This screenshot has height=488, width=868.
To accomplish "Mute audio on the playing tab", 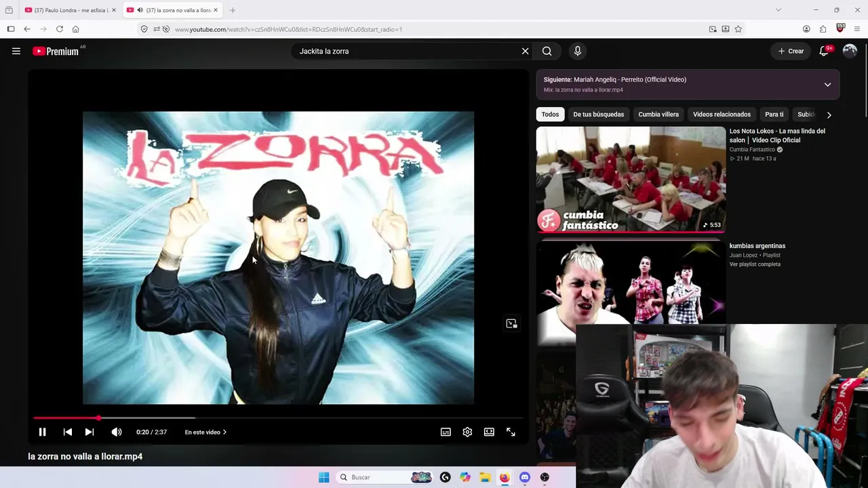I will [140, 10].
